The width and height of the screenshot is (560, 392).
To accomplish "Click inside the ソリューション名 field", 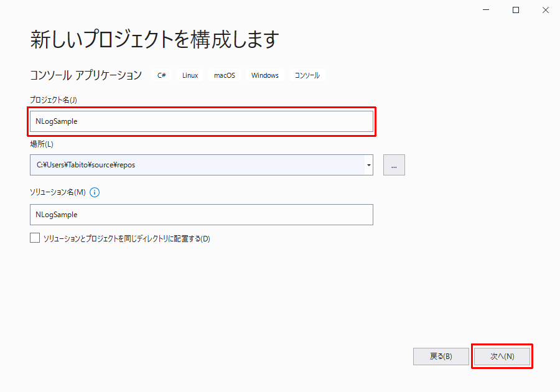I will click(x=202, y=214).
